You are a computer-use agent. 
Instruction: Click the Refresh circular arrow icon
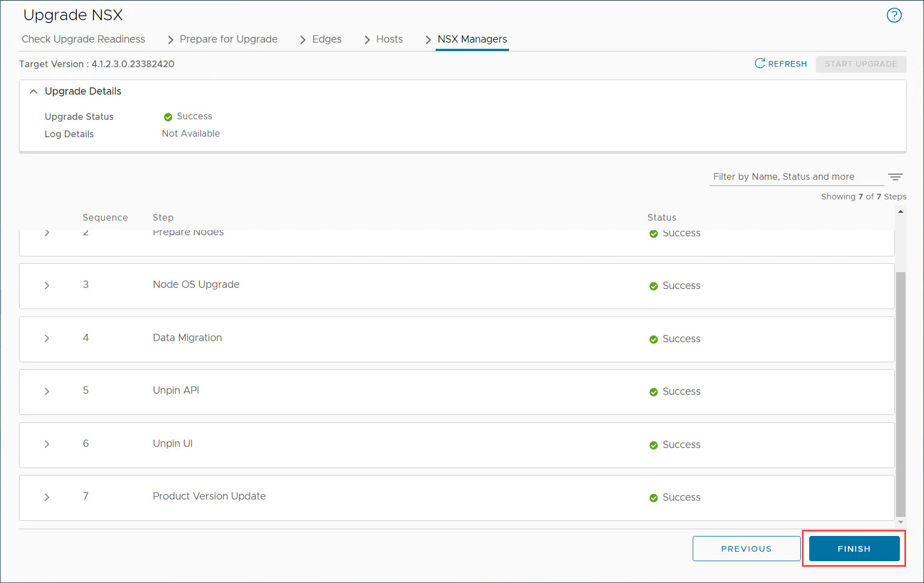[759, 63]
